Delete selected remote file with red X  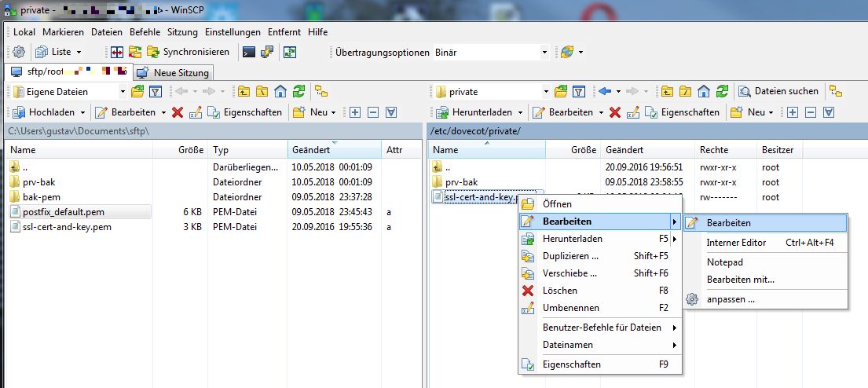tap(614, 112)
